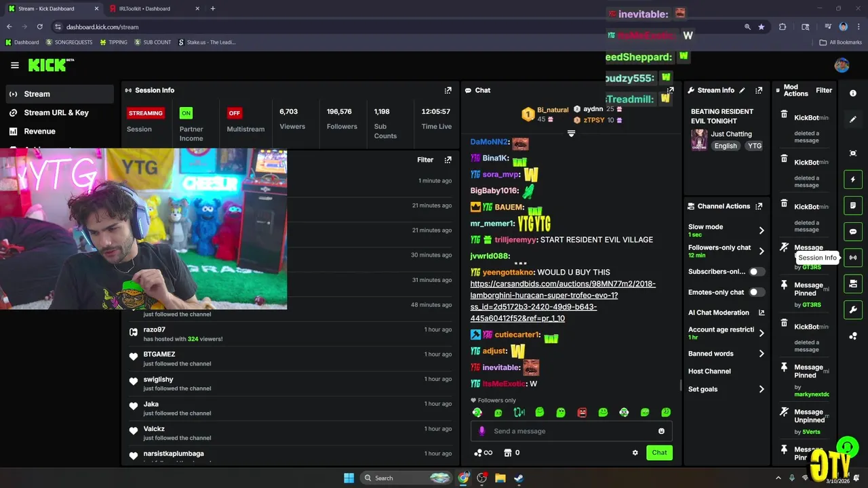Screen dimensions: 868x488
Task: Click the Windows Start button
Action: pyautogui.click(x=349, y=478)
